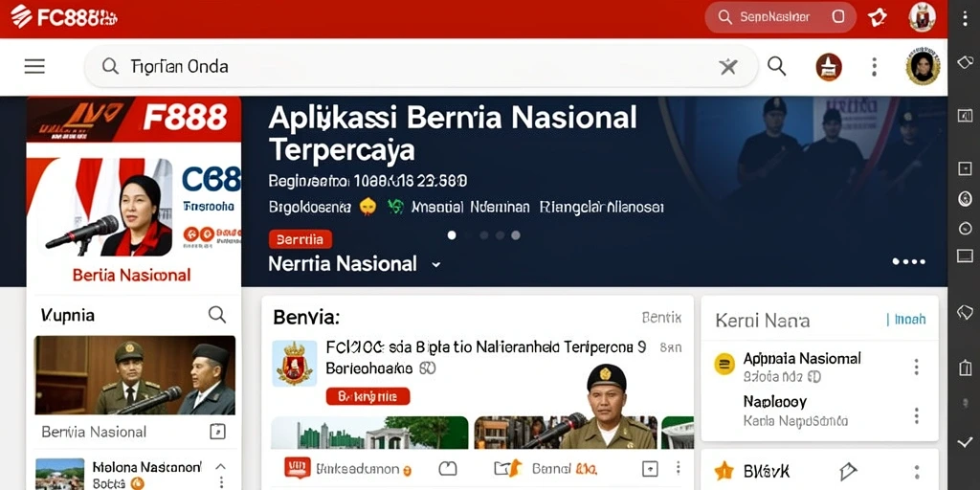Expand the 'Nerrtia Nasional' dropdown chevron
Image resolution: width=980 pixels, height=490 pixels.
(435, 264)
